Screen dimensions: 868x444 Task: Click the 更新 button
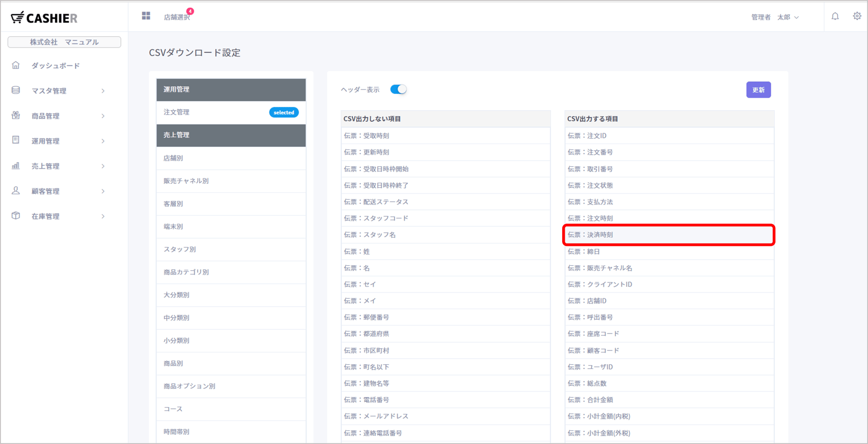758,90
